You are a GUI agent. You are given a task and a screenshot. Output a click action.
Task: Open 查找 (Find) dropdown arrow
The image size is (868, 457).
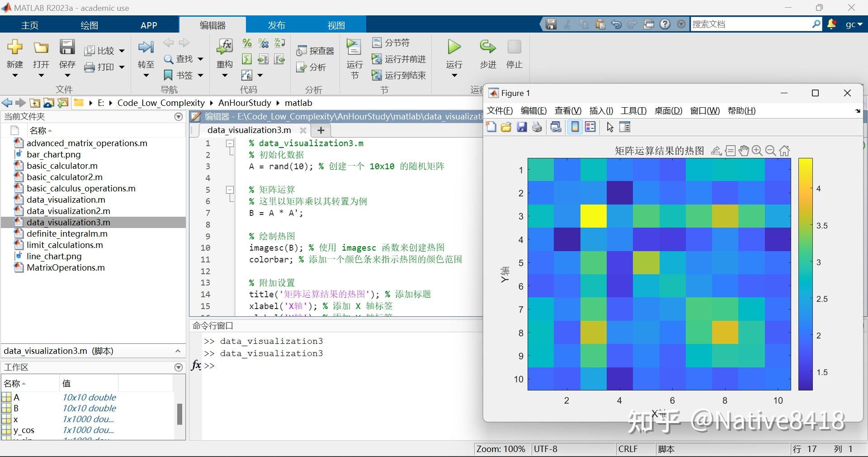point(200,59)
